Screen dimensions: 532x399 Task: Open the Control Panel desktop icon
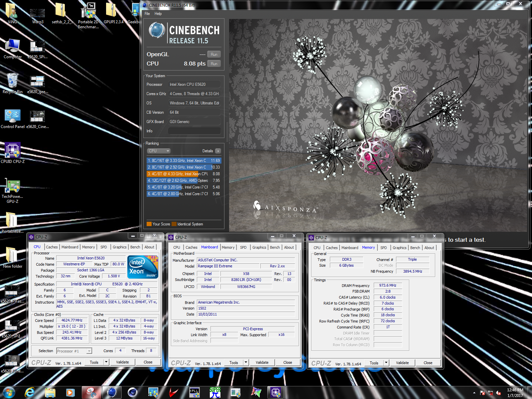click(13, 118)
